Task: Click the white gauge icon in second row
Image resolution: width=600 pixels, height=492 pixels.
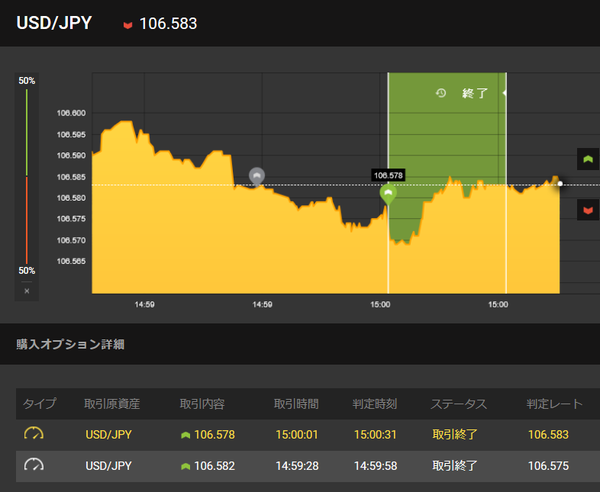Action: coord(34,464)
